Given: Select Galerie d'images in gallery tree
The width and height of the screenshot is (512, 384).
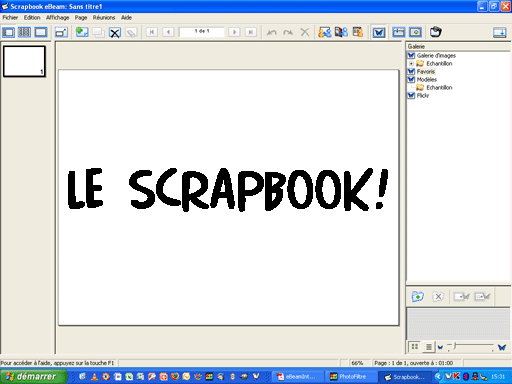Looking at the screenshot, I should click(x=436, y=55).
